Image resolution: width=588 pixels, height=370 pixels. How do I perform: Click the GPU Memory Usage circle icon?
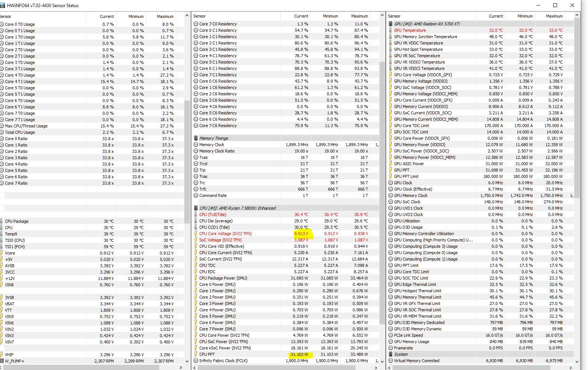pyautogui.click(x=391, y=342)
